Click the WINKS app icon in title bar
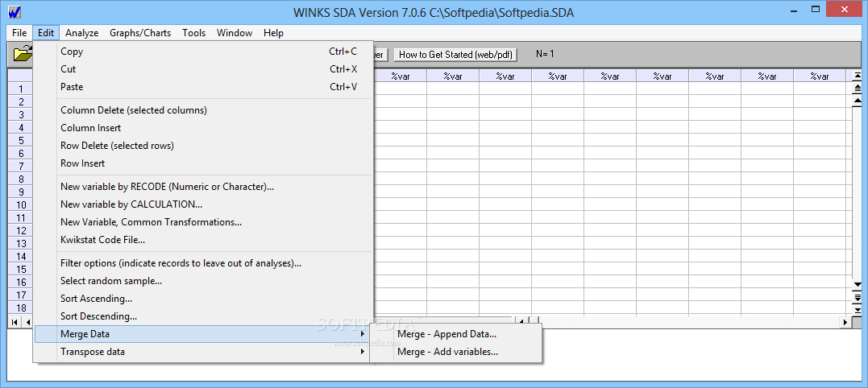This screenshot has width=868, height=388. (x=15, y=12)
